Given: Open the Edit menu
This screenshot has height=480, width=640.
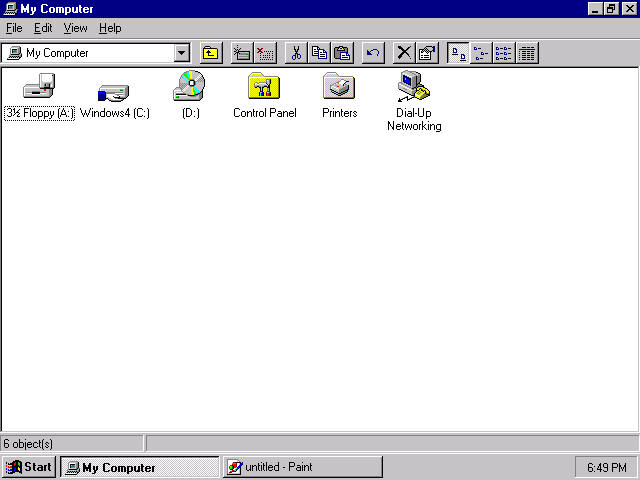Looking at the screenshot, I should (43, 28).
